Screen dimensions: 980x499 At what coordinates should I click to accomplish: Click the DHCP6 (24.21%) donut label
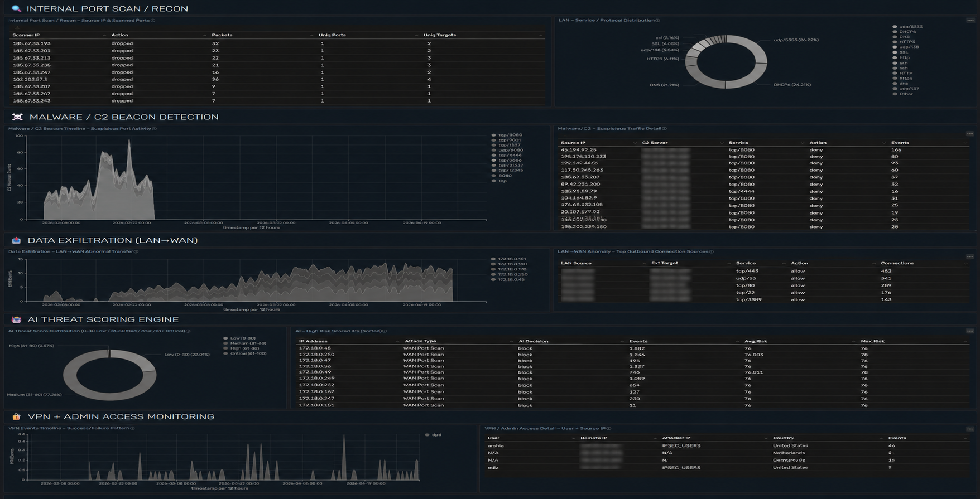pyautogui.click(x=792, y=85)
